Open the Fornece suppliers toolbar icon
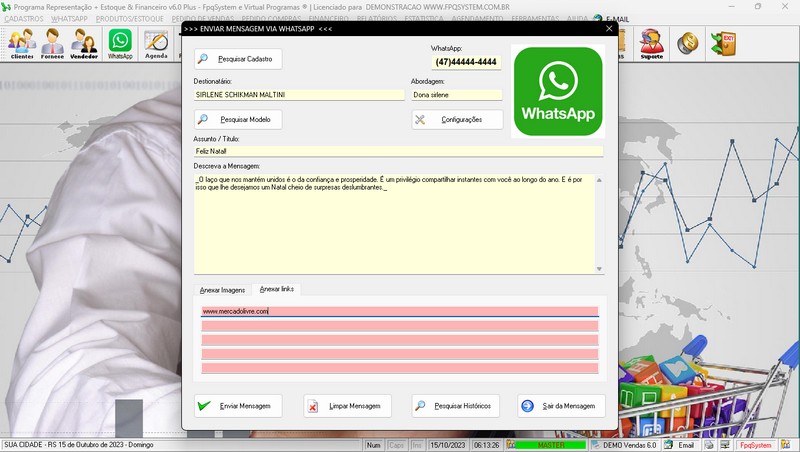This screenshot has width=800, height=452. pyautogui.click(x=52, y=44)
